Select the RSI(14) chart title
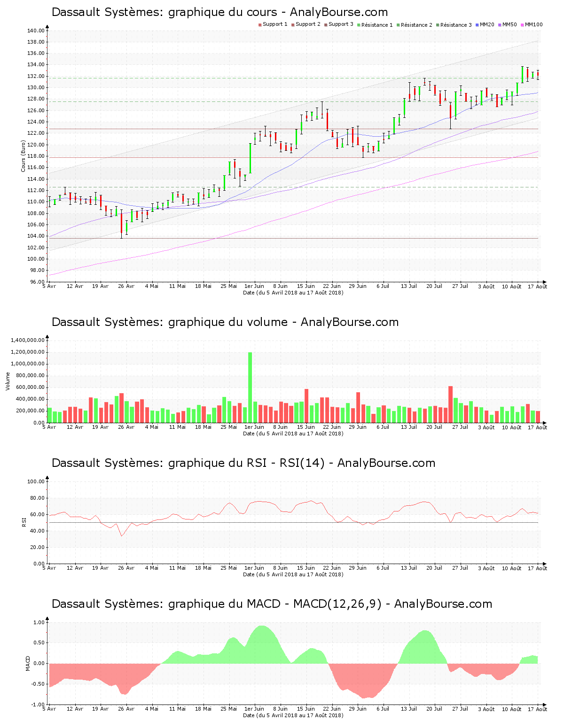The height and width of the screenshot is (728, 564). 243,463
